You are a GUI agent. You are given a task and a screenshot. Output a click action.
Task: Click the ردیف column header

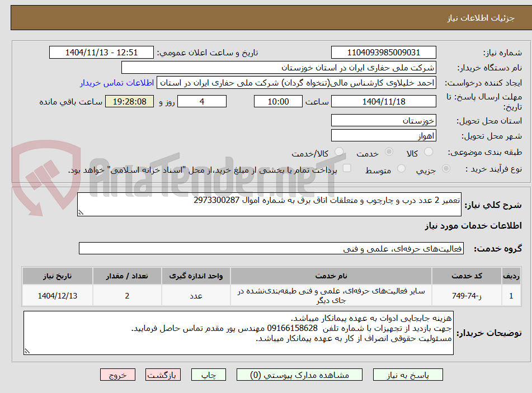(x=511, y=276)
